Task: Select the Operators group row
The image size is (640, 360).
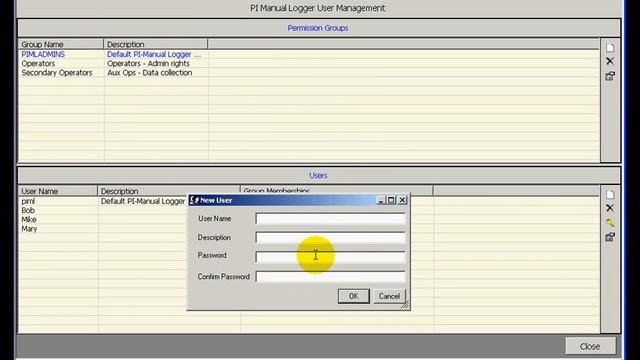Action: [x=309, y=64]
